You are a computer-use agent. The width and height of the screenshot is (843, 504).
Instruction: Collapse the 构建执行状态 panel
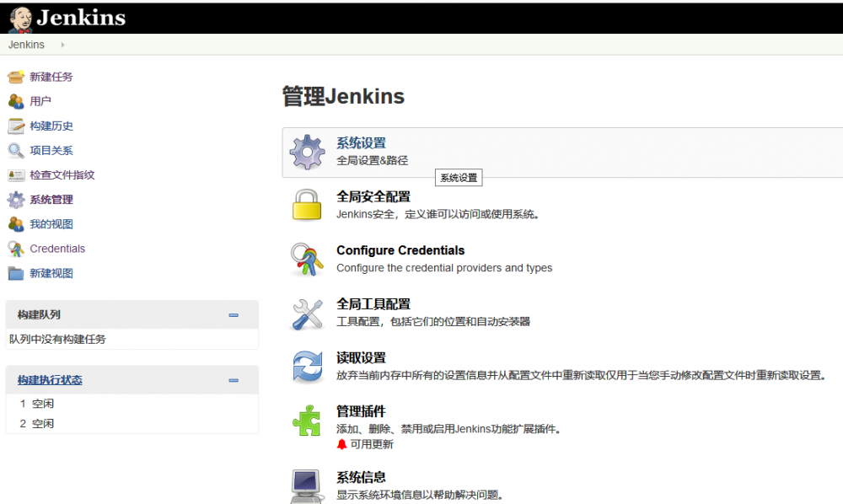234,379
